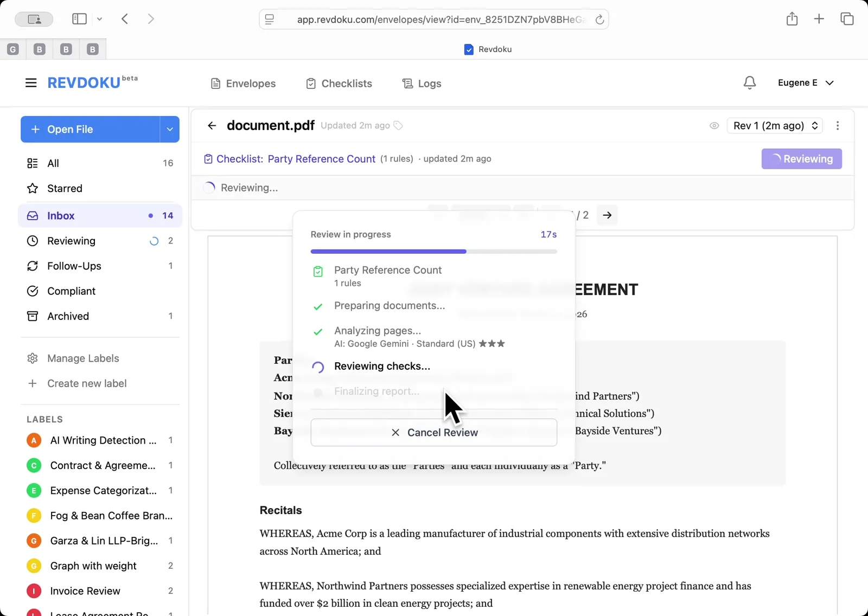Open the hamburger navigation menu
Viewport: 868px width, 616px height.
31,82
